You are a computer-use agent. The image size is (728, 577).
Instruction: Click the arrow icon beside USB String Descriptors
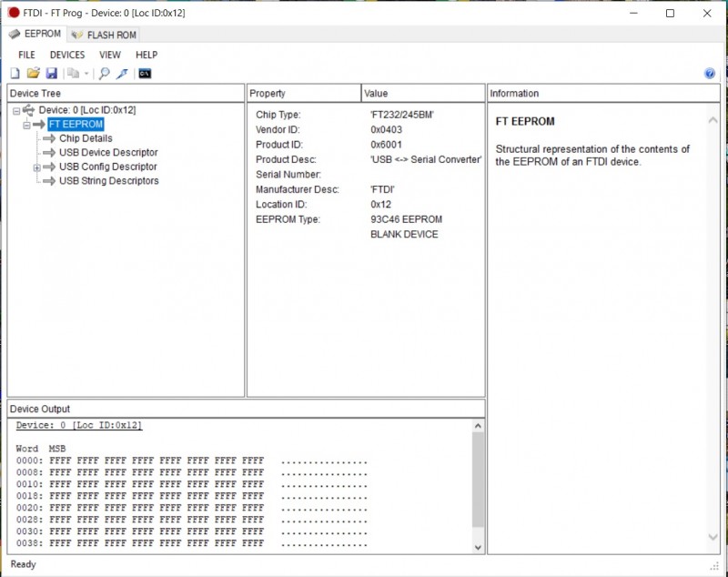(49, 180)
